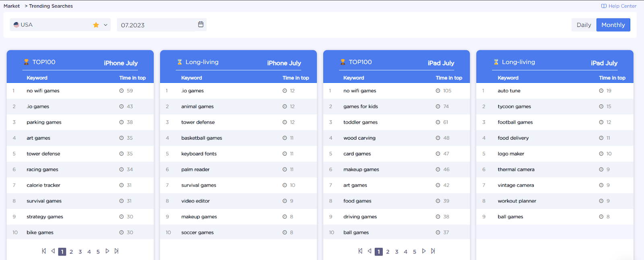Select page 3 in iPhone TOP100 pagination
644x260 pixels.
(80, 252)
